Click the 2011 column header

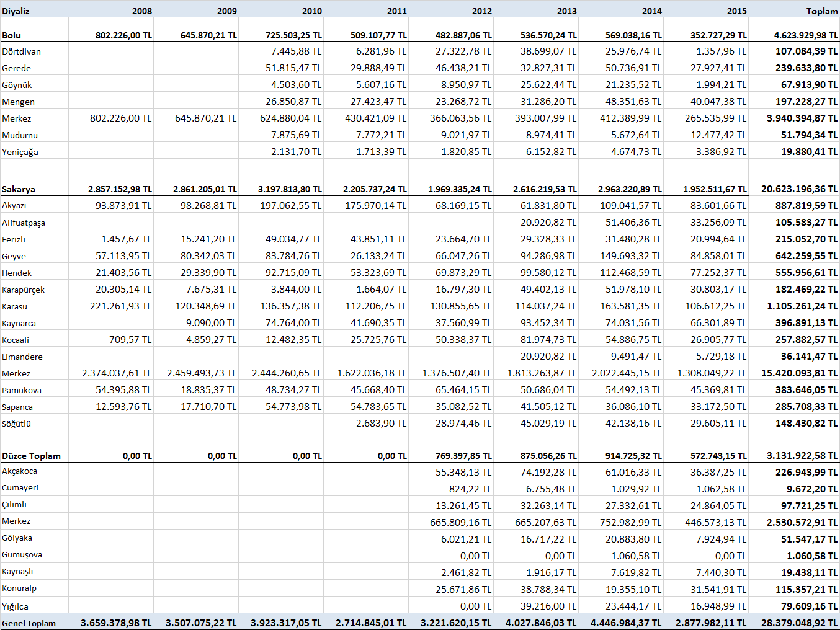tap(397, 11)
